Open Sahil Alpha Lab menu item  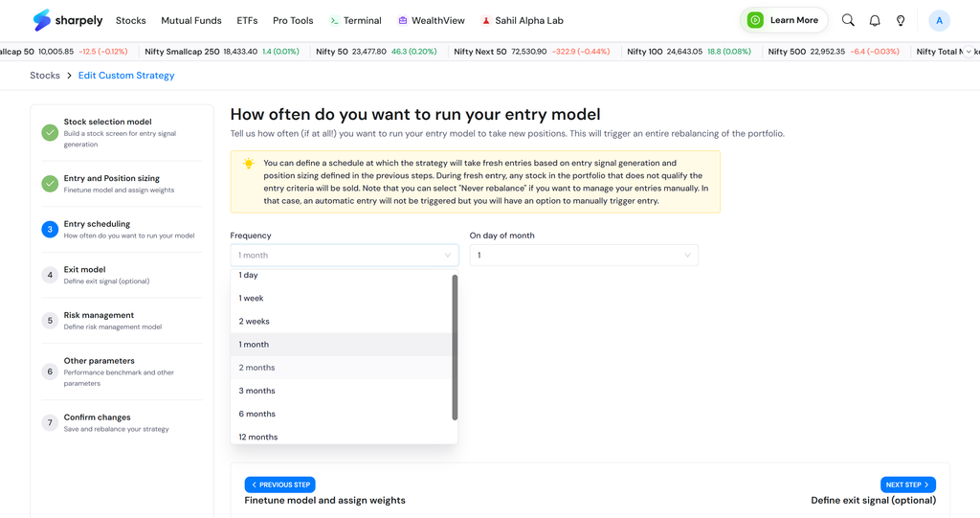pos(522,21)
